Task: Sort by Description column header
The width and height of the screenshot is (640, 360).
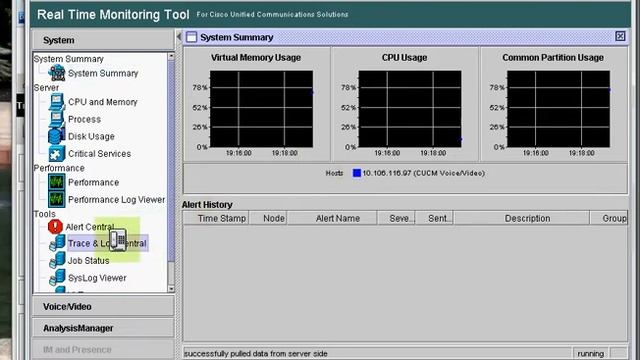Action: (522, 218)
